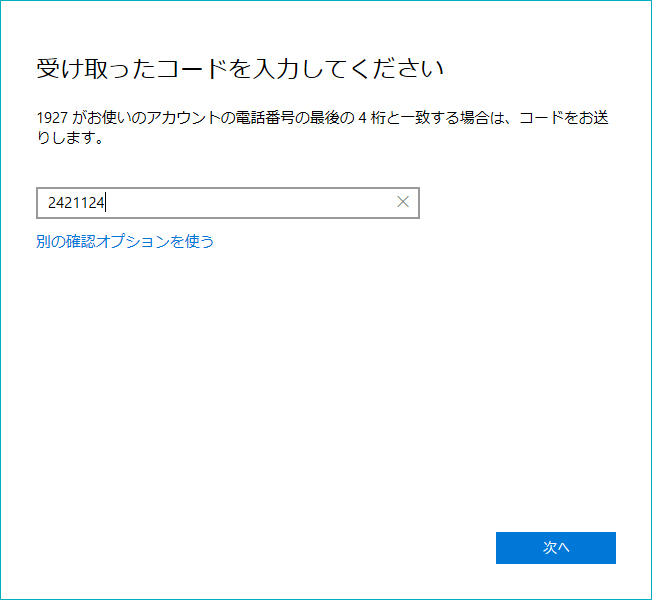Screen dimensions: 652x600
Task: Click the entered code 2421124 text
Action: coord(76,203)
